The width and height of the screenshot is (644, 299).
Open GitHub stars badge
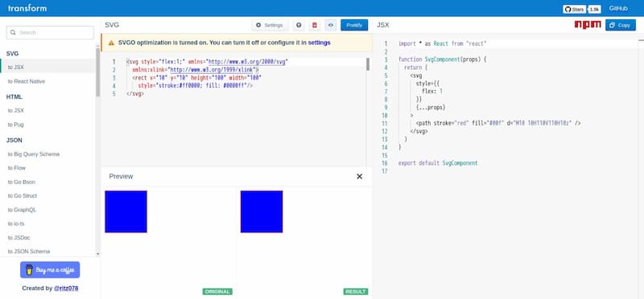tap(581, 9)
